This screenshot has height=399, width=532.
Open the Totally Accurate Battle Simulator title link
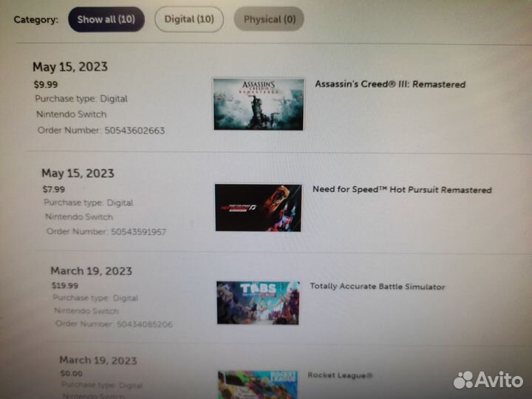point(377,286)
